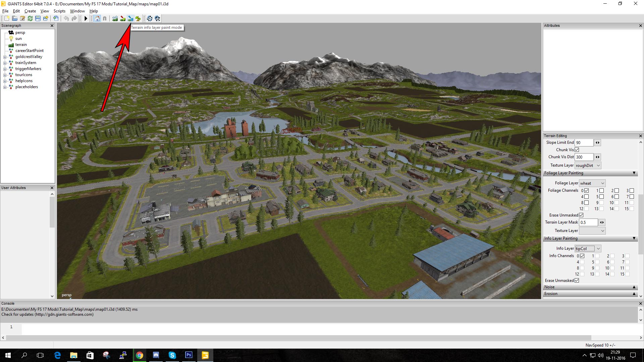Click the Slope Limit End value field
The width and height of the screenshot is (644, 362).
(584, 142)
